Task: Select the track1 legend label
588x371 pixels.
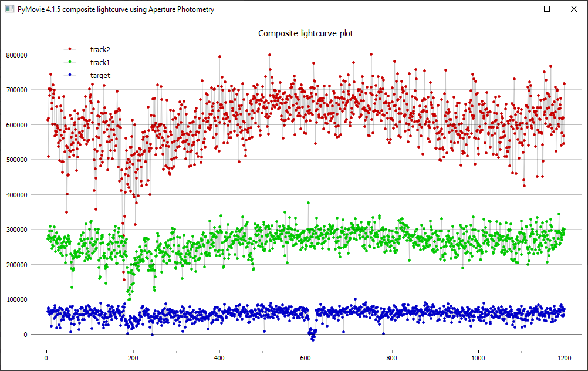Action: 100,62
